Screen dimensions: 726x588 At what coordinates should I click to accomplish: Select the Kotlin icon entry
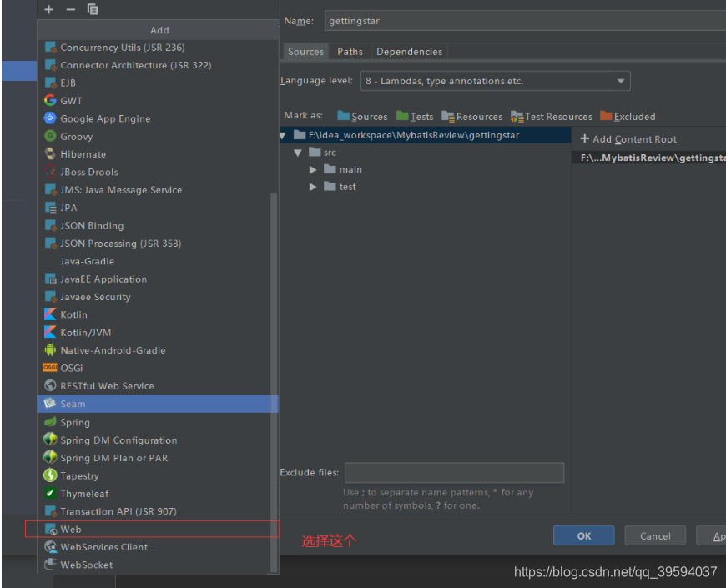[50, 314]
